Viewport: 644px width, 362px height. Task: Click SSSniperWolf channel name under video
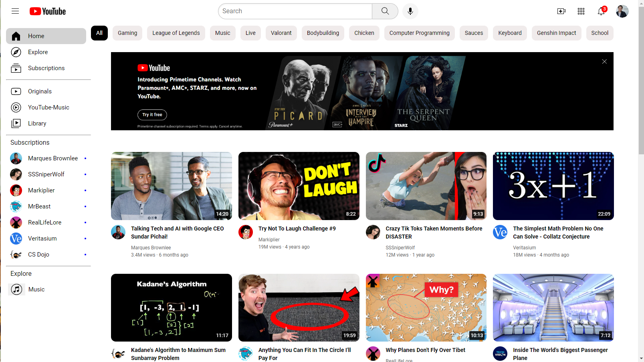click(400, 248)
